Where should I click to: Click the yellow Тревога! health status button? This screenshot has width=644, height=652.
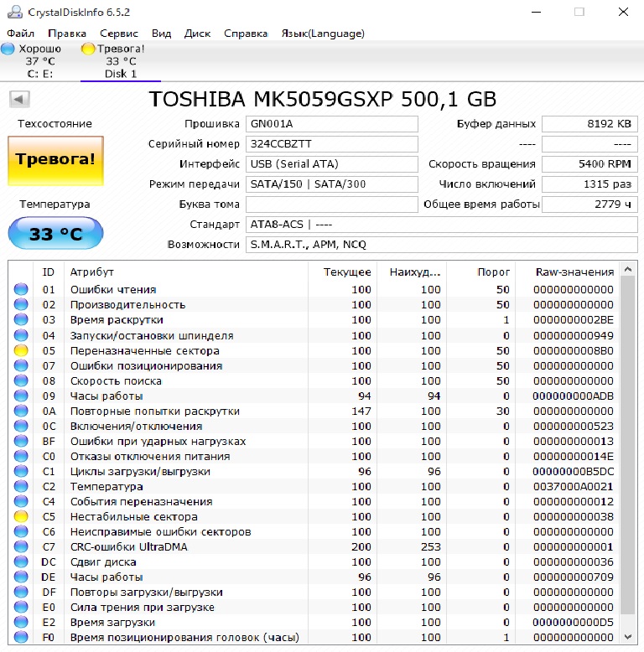pos(55,160)
